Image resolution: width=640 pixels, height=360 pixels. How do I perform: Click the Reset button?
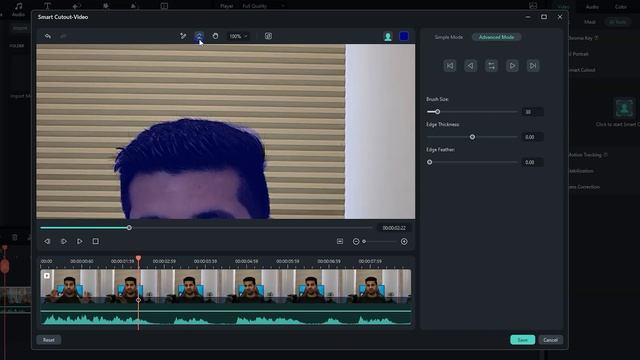49,340
